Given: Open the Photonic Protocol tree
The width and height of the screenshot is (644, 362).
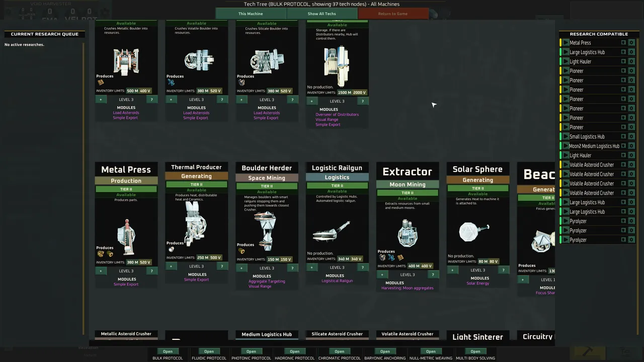Looking at the screenshot, I should click(251, 351).
